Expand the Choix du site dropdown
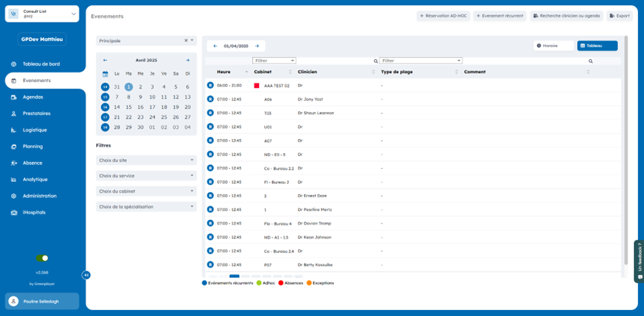Screen dimensions: 644x316 pos(146,161)
